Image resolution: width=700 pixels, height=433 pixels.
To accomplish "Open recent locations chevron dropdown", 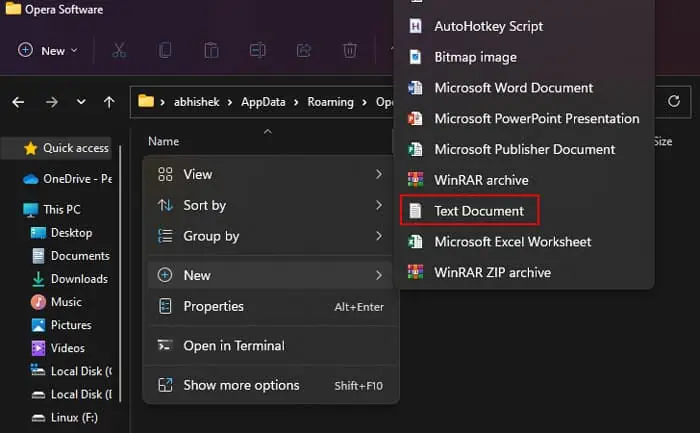I will click(x=81, y=102).
